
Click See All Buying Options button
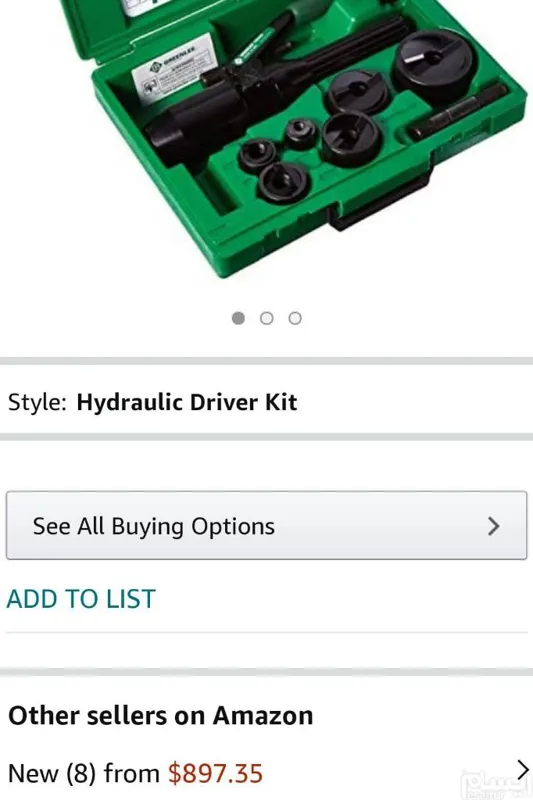click(x=266, y=526)
